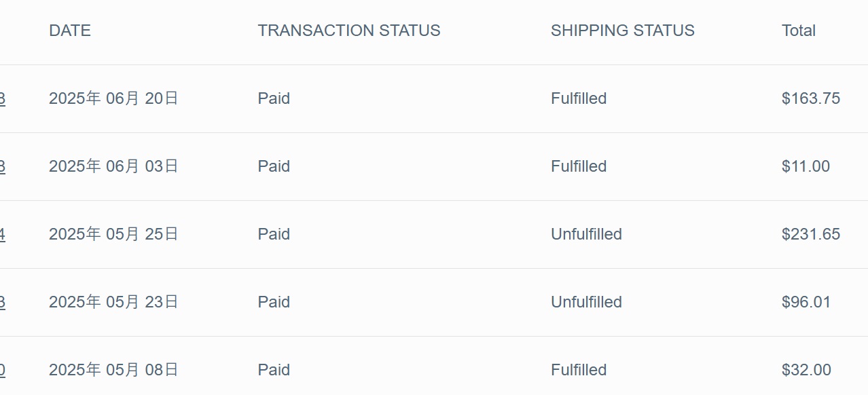Viewport: 868px width, 395px height.
Task: Click Unfulfilled status for the $231.65 order
Action: click(x=586, y=234)
